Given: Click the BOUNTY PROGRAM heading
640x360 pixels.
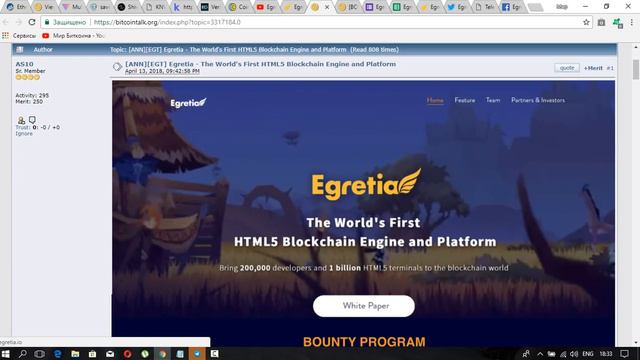Looking at the screenshot, I should click(x=364, y=342).
